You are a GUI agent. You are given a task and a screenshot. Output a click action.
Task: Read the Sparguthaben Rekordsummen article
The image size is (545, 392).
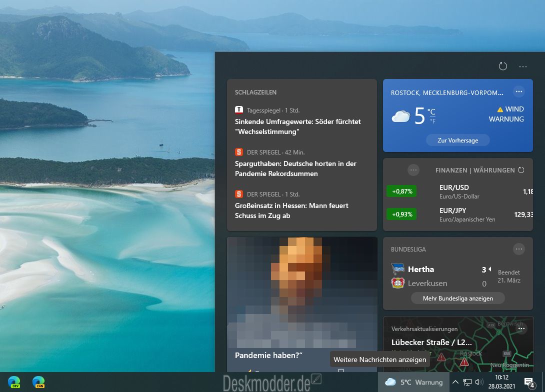295,168
